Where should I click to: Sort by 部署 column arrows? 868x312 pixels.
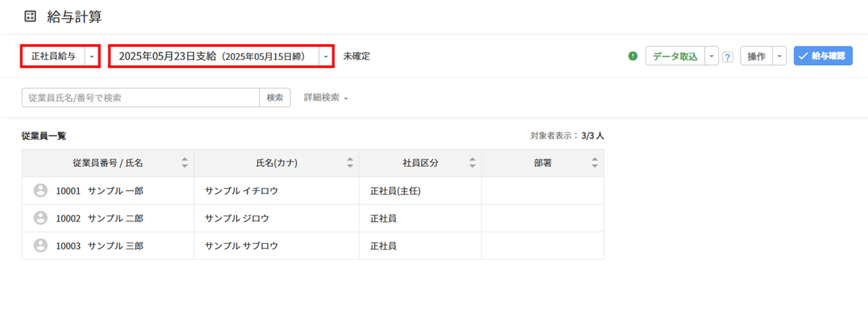(x=595, y=163)
